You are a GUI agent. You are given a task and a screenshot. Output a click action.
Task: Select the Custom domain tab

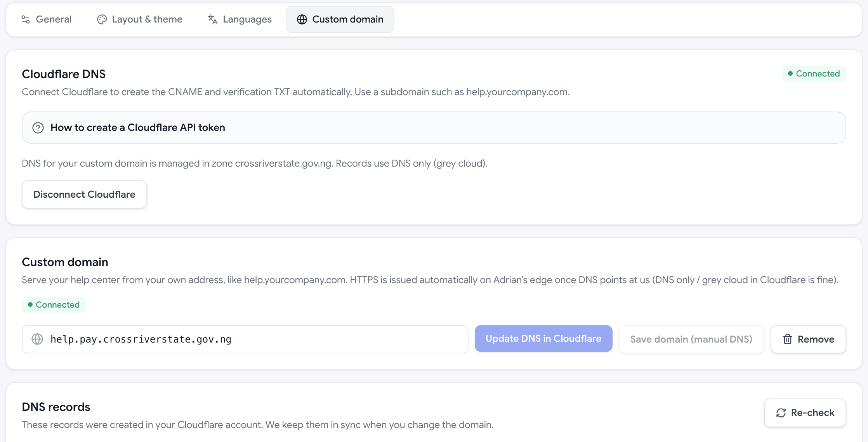click(340, 19)
